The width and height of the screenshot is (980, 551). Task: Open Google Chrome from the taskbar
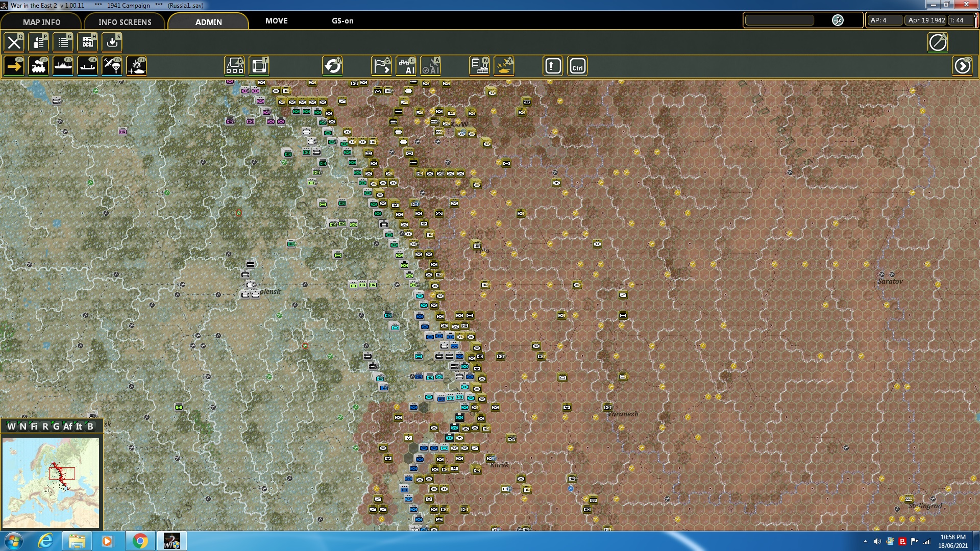tap(139, 540)
